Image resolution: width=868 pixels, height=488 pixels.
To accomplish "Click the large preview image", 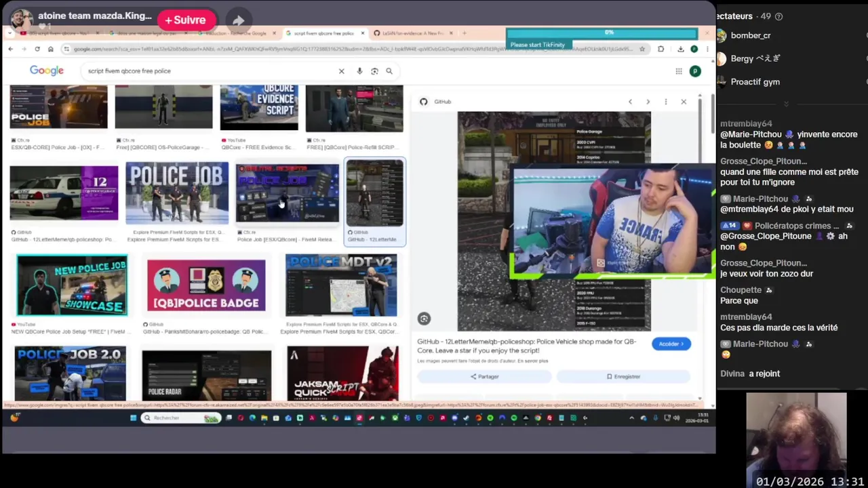I will tap(554, 221).
